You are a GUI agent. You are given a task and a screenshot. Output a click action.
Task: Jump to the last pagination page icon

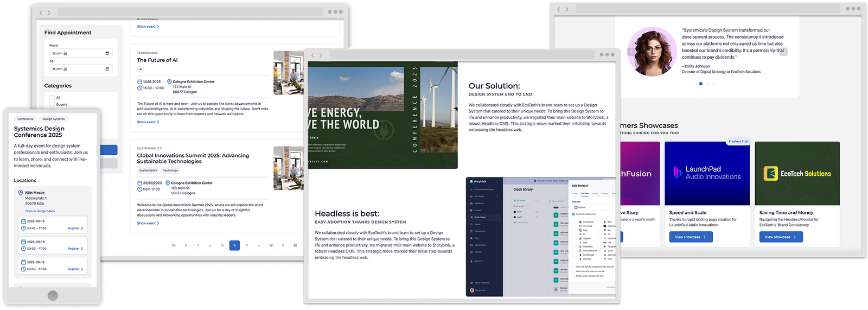tap(295, 245)
